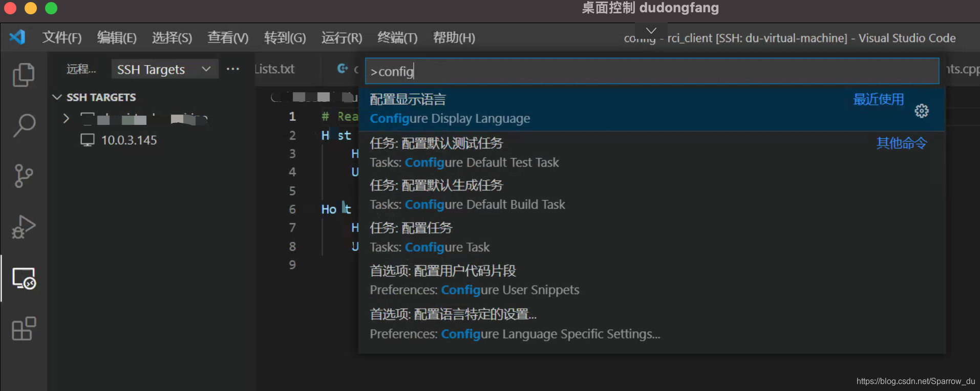Click the chevron under the remote desktop title
The image size is (980, 391).
(651, 31)
